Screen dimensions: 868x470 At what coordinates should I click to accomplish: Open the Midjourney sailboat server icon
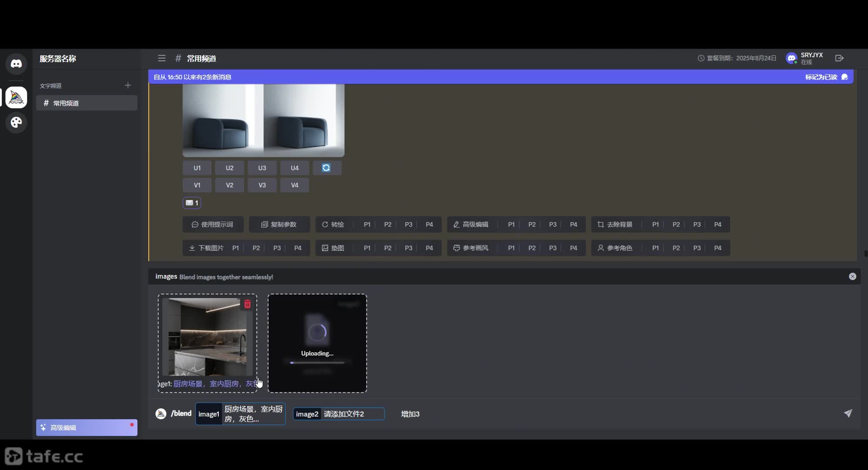tap(16, 97)
